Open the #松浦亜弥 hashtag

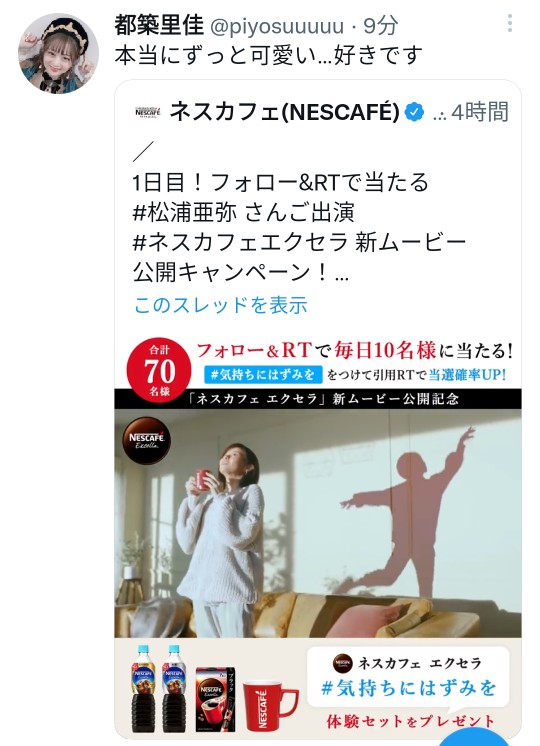tap(185, 212)
